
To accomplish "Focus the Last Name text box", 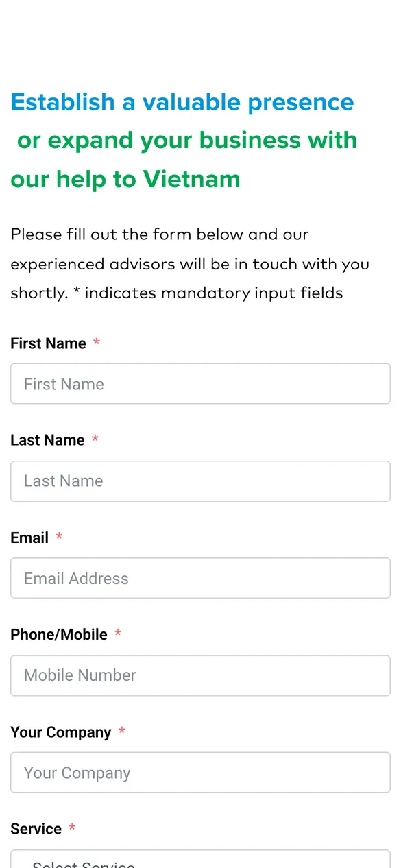I will click(x=200, y=481).
